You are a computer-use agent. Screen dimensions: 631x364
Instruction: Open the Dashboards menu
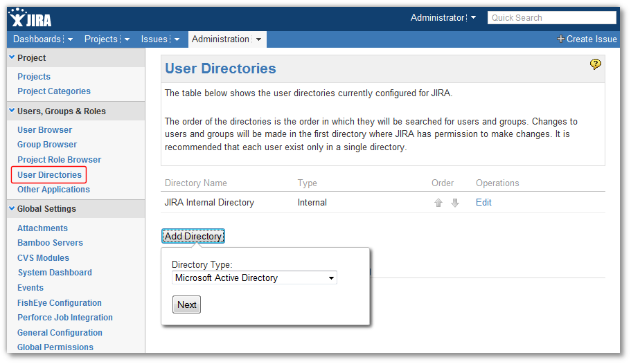click(x=42, y=39)
